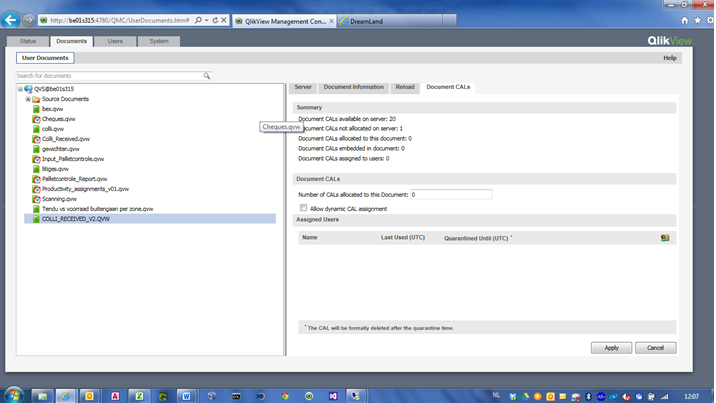This screenshot has height=403, width=716.
Task: Open Excel from the taskbar
Action: [x=139, y=396]
